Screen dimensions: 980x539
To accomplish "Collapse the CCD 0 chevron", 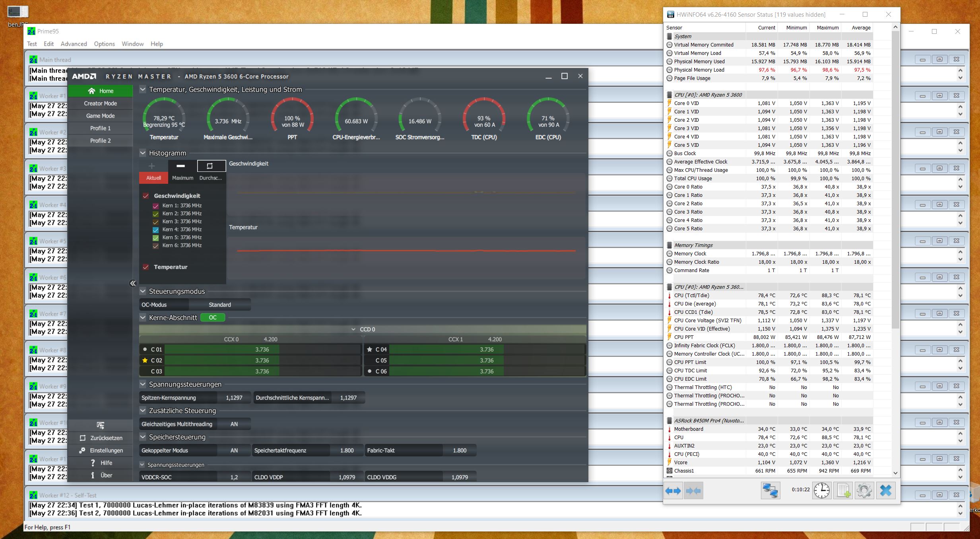I will [x=353, y=329].
